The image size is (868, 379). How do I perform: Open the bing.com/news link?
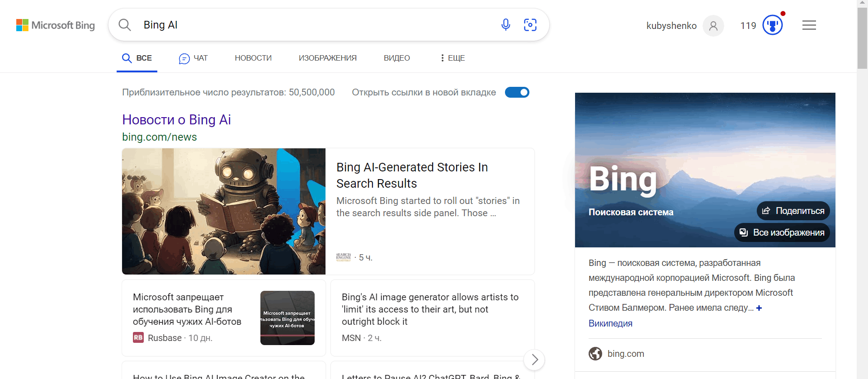pos(160,137)
